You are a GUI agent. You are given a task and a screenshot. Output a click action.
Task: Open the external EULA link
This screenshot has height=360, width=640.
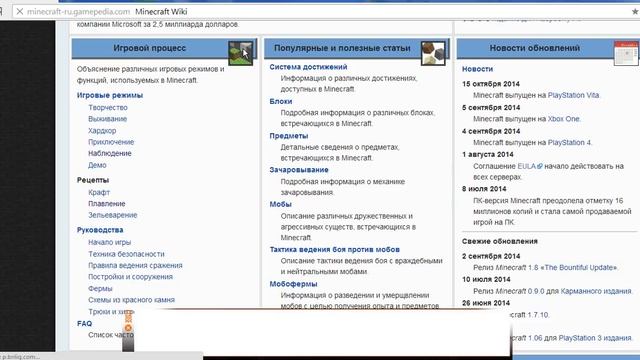click(x=530, y=166)
